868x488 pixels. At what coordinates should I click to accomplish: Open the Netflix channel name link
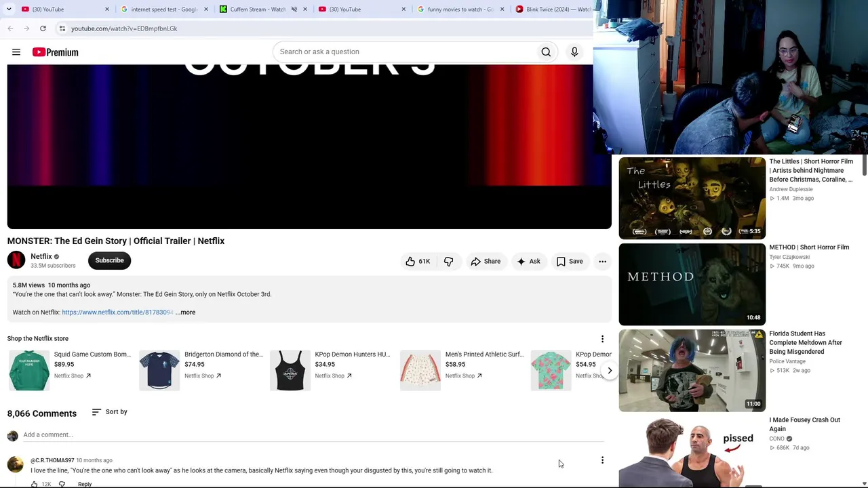click(41, 256)
